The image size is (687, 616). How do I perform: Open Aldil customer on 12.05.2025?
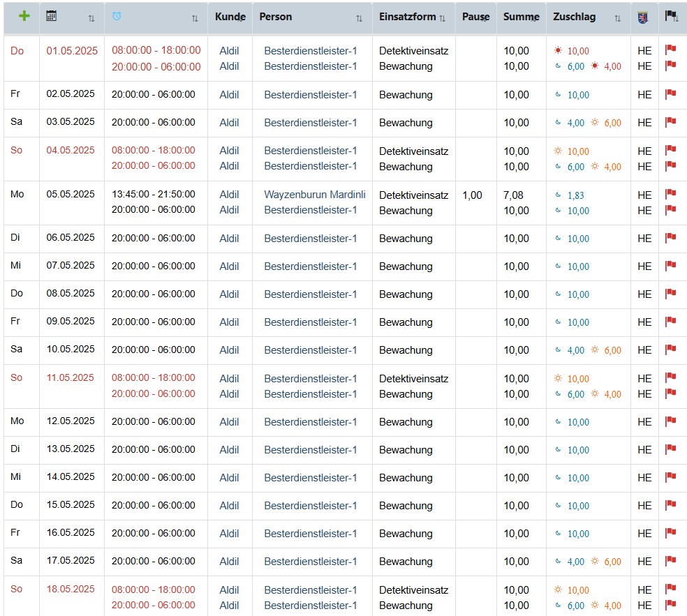tap(229, 422)
